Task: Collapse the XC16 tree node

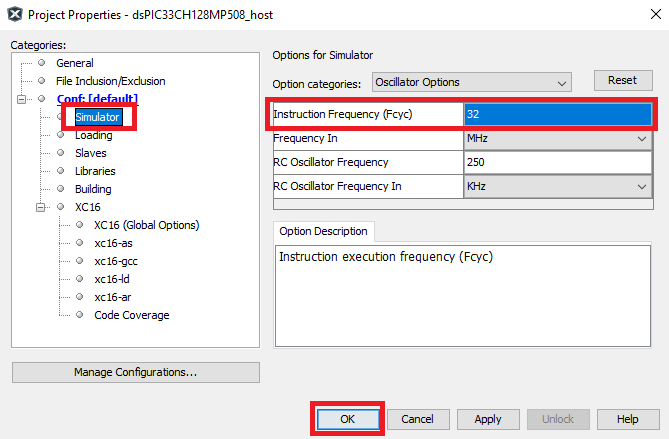Action: point(41,207)
